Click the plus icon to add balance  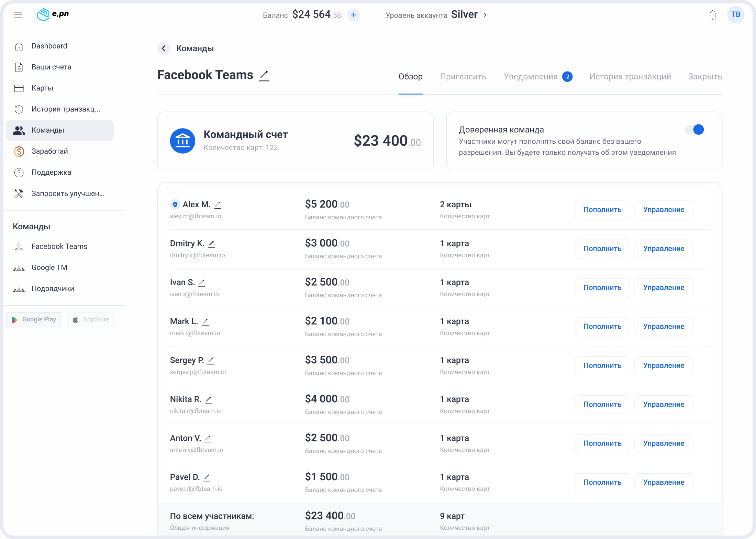point(354,15)
